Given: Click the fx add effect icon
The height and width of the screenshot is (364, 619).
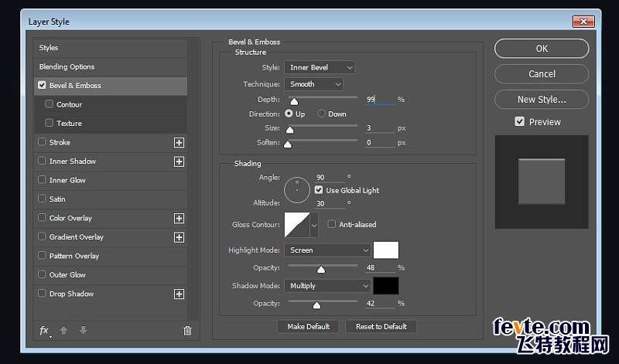Looking at the screenshot, I should 44,330.
